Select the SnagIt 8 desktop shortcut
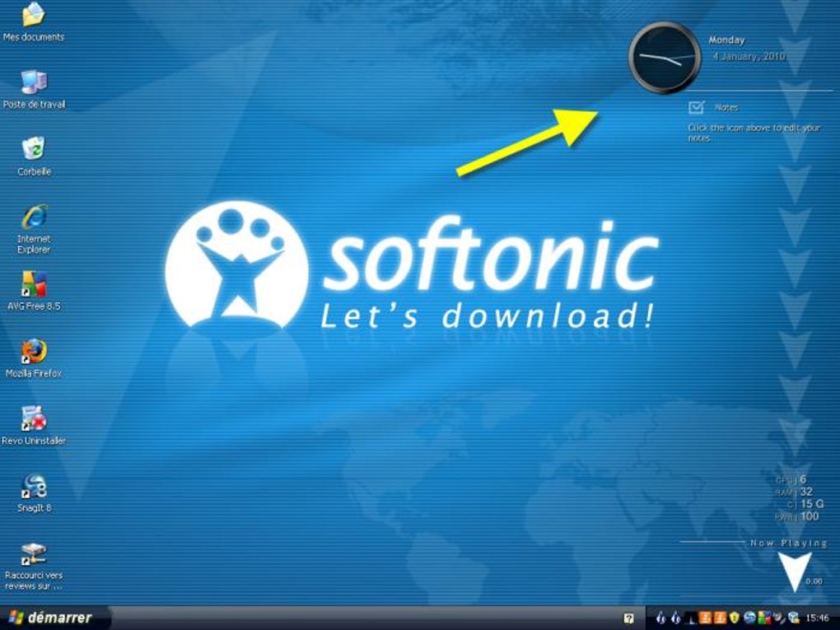840x630 pixels. click(34, 487)
